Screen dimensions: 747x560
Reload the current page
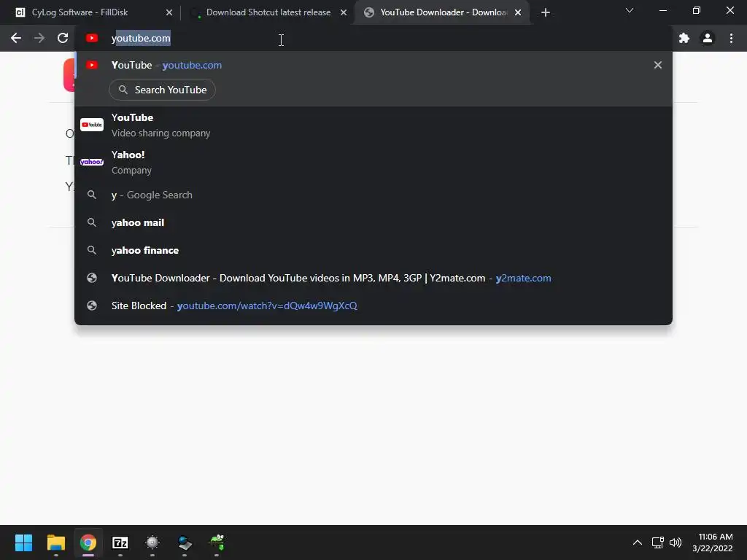(x=63, y=38)
